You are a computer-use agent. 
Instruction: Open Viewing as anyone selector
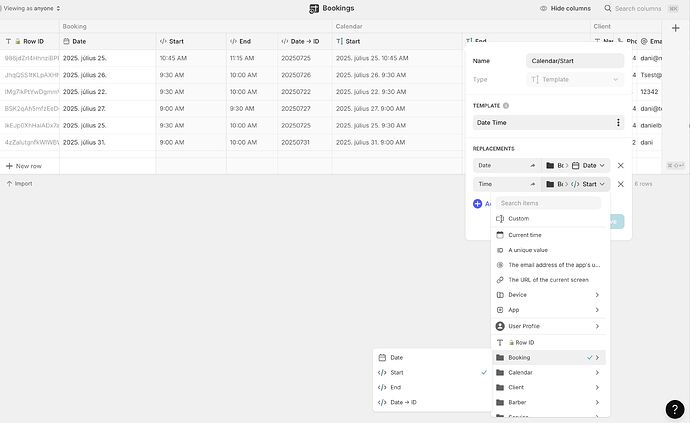pos(31,8)
